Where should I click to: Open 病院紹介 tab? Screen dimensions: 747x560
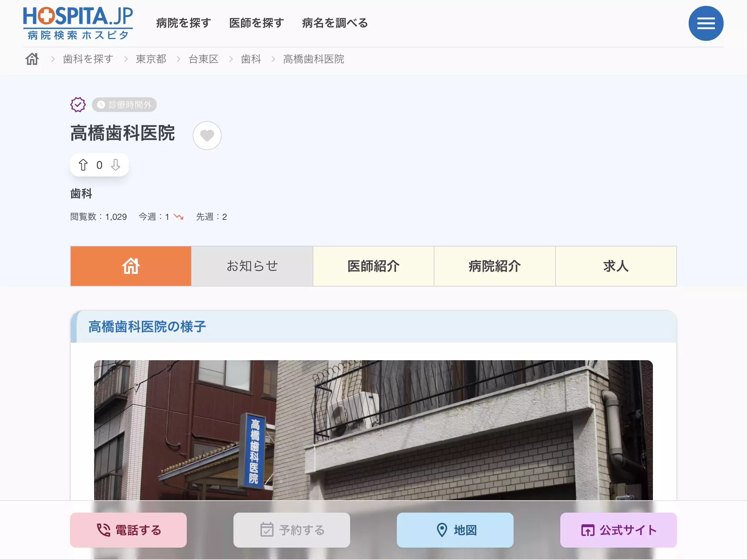coord(495,266)
